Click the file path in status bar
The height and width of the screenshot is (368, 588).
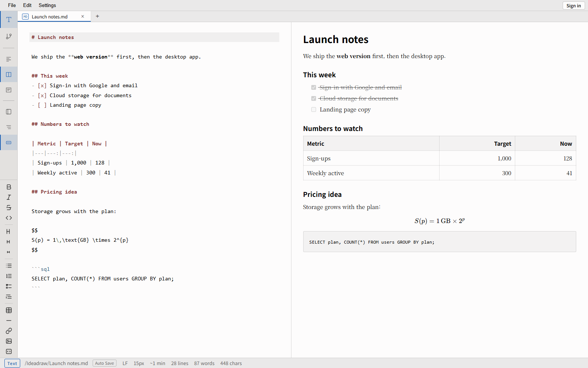point(56,363)
